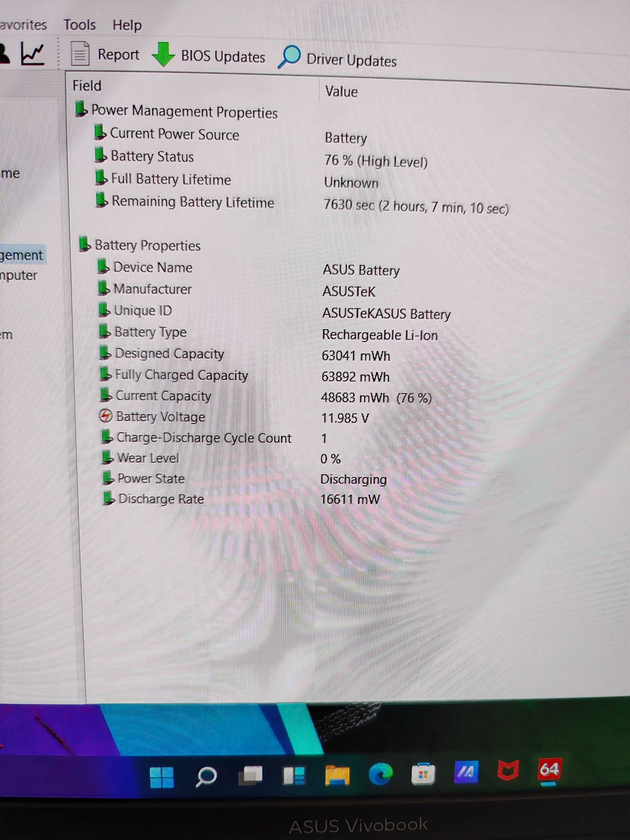Image resolution: width=630 pixels, height=840 pixels.
Task: Click the 48683 mWh (76 %) value
Action: point(376,397)
